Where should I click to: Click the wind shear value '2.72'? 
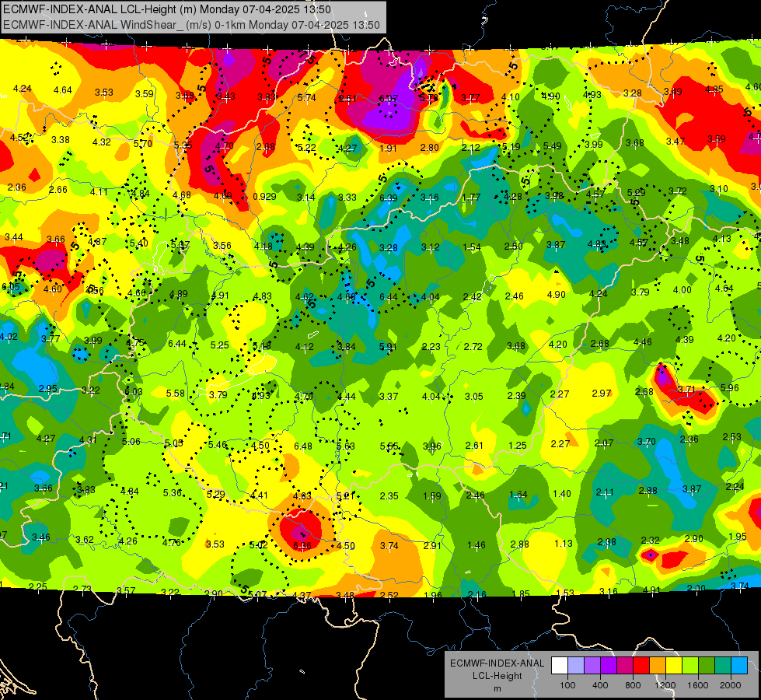tap(473, 346)
